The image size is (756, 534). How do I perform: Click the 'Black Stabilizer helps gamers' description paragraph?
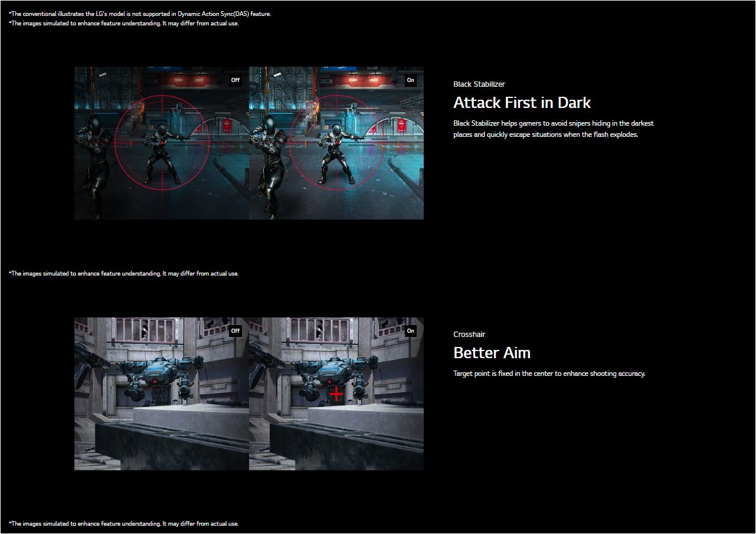tap(554, 129)
